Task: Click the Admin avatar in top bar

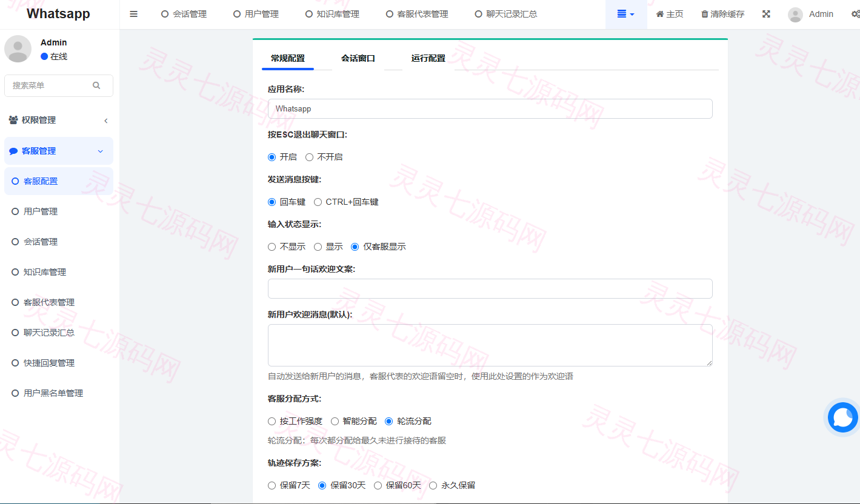Action: point(795,15)
